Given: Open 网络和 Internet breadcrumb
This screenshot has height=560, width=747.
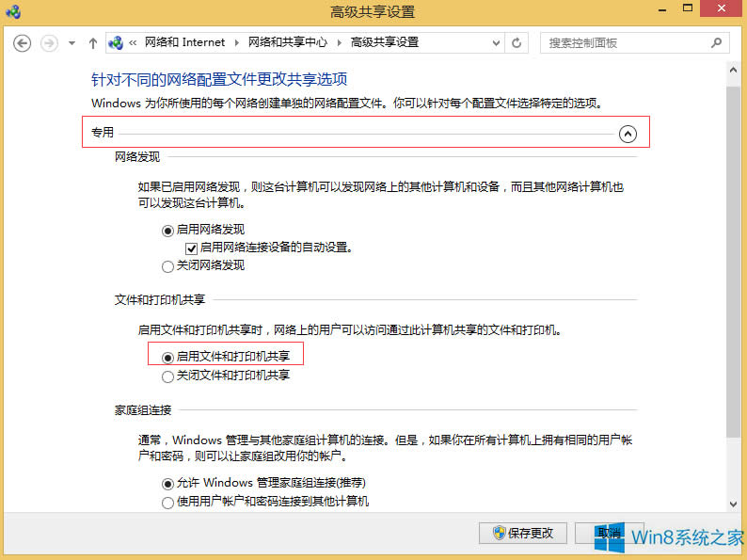Looking at the screenshot, I should coord(184,42).
